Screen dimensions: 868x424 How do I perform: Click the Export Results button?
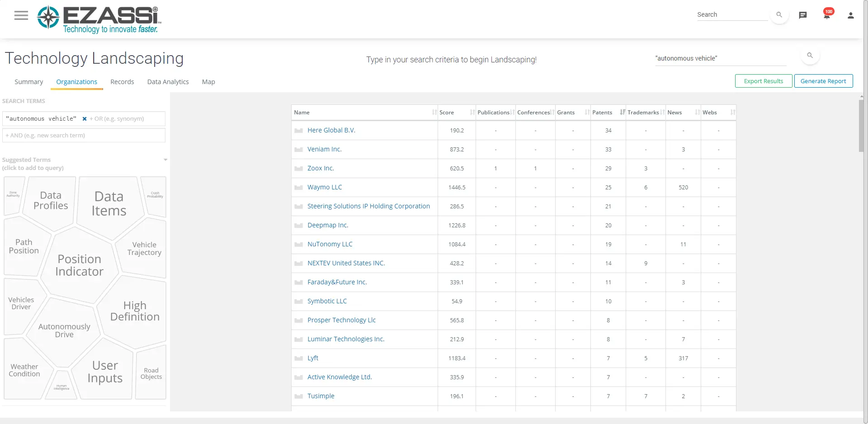tap(764, 81)
